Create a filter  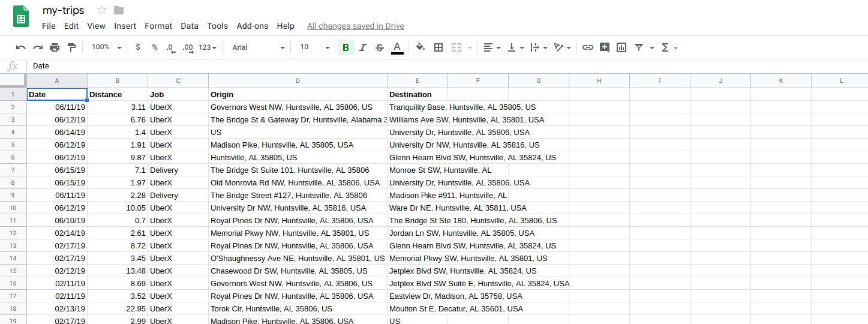[x=639, y=47]
